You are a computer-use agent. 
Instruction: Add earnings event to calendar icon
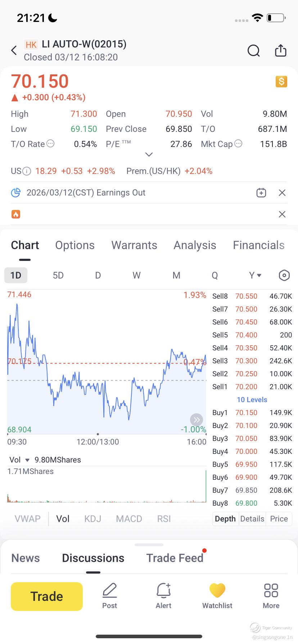[x=261, y=193]
